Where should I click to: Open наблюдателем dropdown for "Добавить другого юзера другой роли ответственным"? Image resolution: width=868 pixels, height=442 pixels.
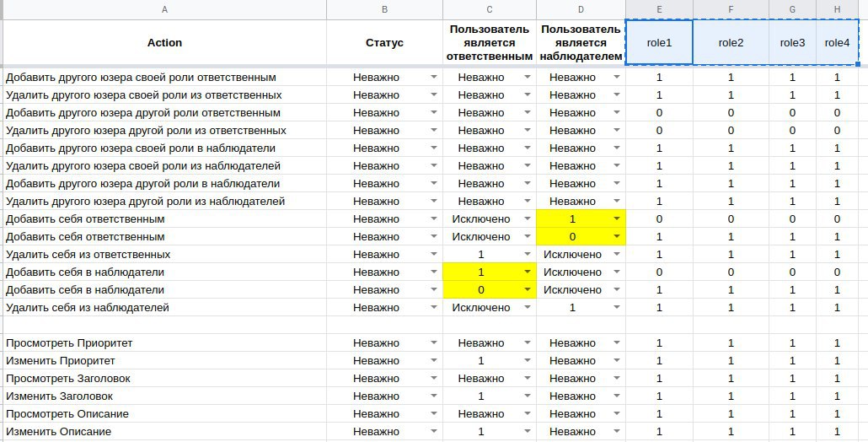(x=617, y=113)
